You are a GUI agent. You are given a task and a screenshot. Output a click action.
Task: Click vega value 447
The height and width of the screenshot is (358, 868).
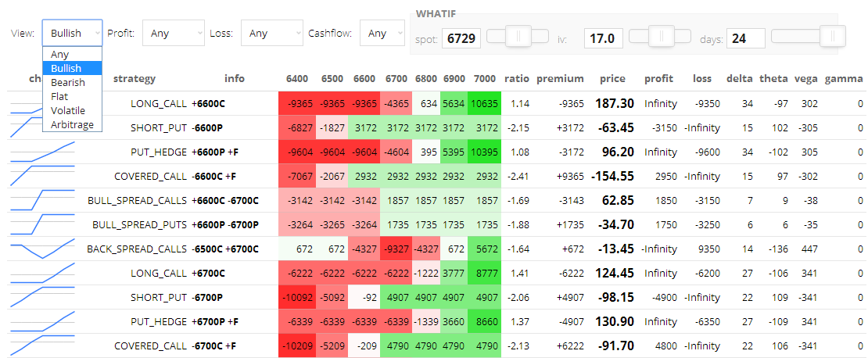point(809,249)
